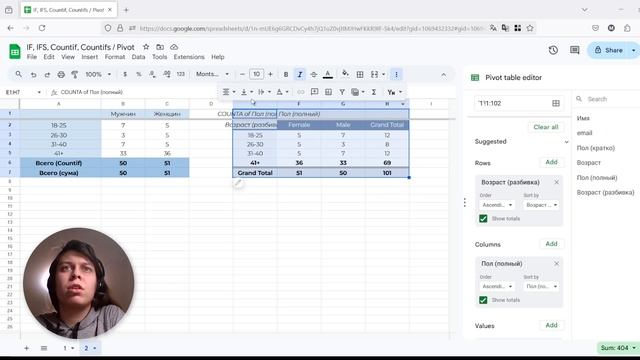This screenshot has width=640, height=360.
Task: Remove Пол (полный) from Columns
Action: [x=556, y=264]
